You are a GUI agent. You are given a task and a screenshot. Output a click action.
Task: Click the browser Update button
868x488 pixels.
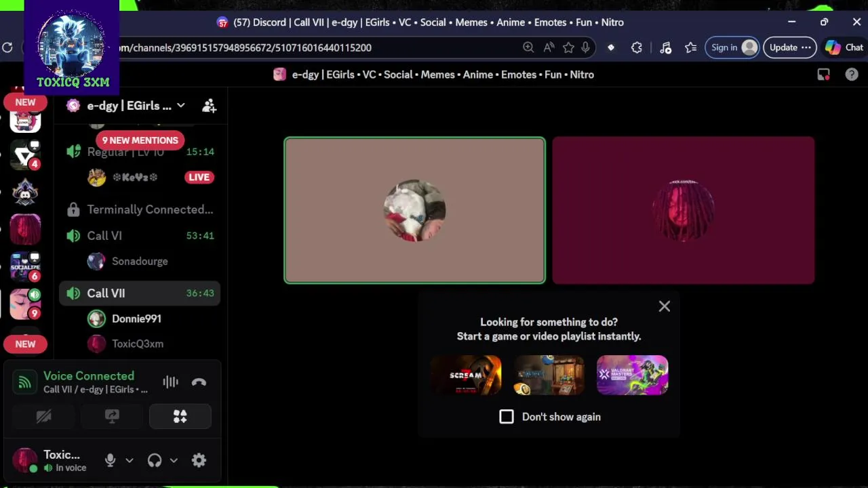tap(789, 47)
